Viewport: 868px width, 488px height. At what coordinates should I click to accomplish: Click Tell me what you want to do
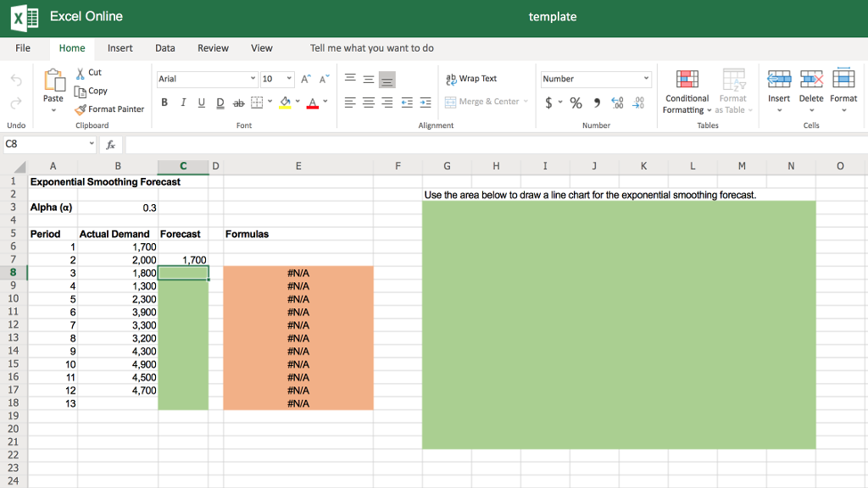pos(371,48)
